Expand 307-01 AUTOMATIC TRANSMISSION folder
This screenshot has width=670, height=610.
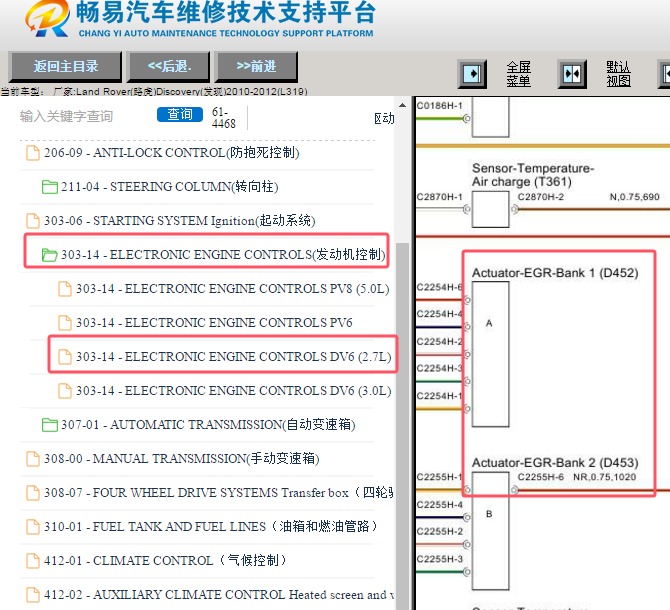pyautogui.click(x=208, y=425)
